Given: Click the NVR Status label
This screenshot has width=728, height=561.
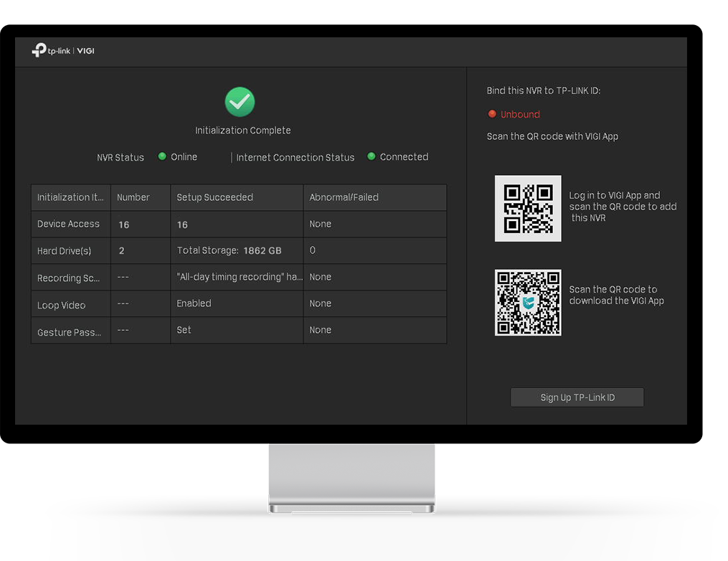Looking at the screenshot, I should tap(120, 157).
